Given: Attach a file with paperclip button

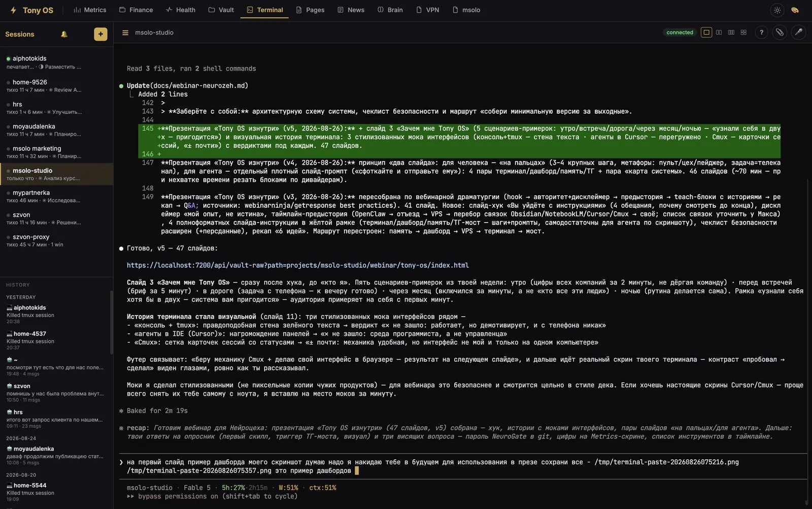Looking at the screenshot, I should point(780,33).
